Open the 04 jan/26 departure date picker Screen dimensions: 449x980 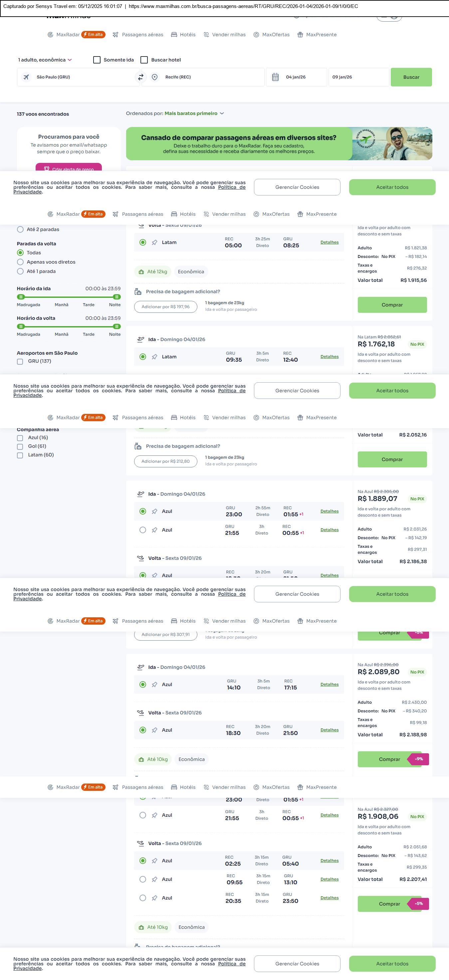(x=296, y=77)
